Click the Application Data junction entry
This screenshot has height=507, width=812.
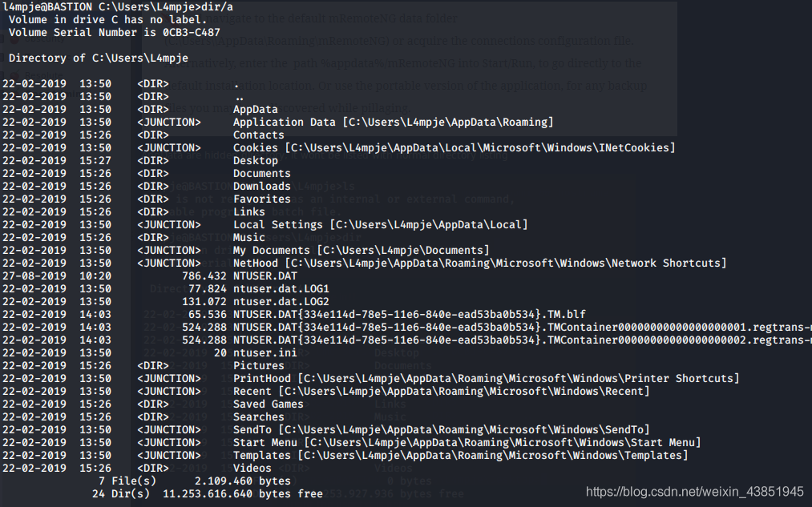coord(393,123)
